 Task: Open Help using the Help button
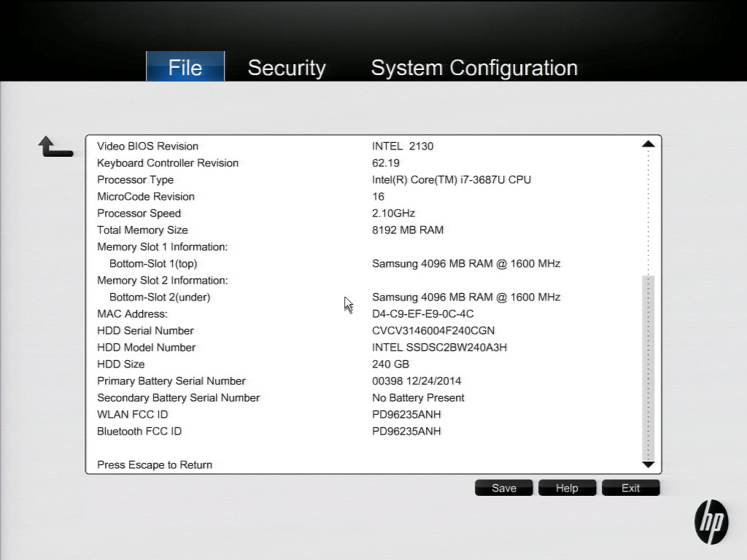(567, 488)
